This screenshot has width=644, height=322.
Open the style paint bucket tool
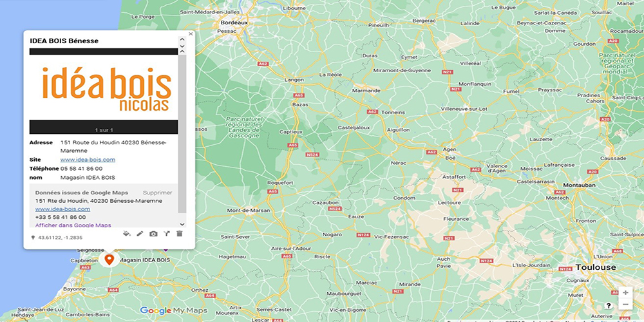127,234
